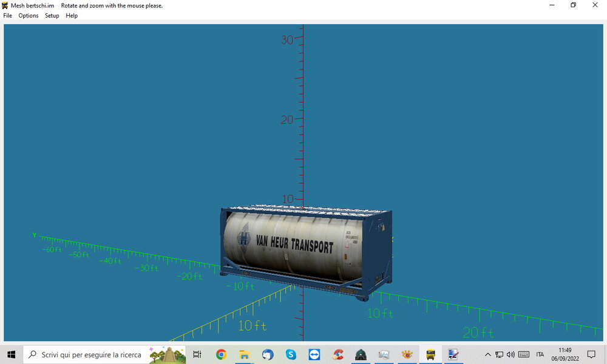Viewport: 607px width, 364px height.
Task: Open the Options menu
Action: pos(29,16)
